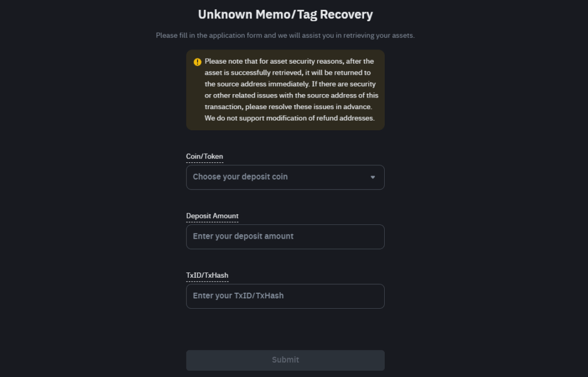Click the dropdown caret arrow icon
Screen dimensions: 588x377
pos(373,177)
